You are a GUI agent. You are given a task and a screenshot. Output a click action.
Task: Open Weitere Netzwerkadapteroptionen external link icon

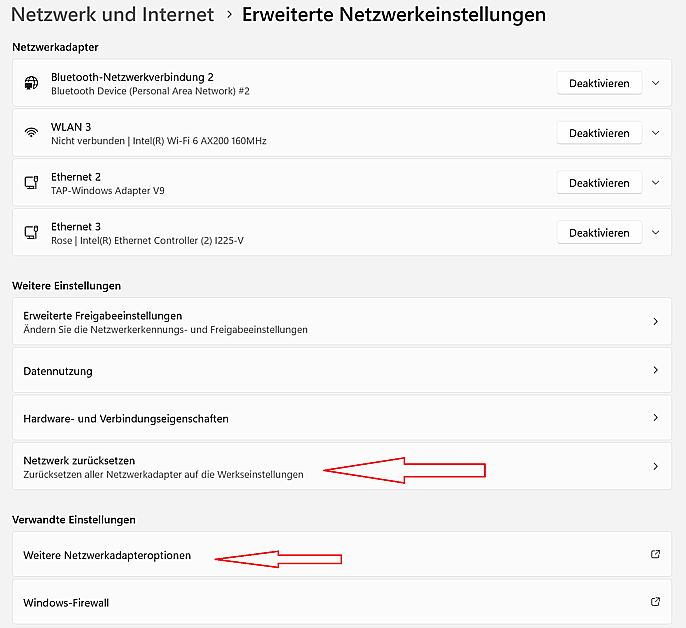655,554
